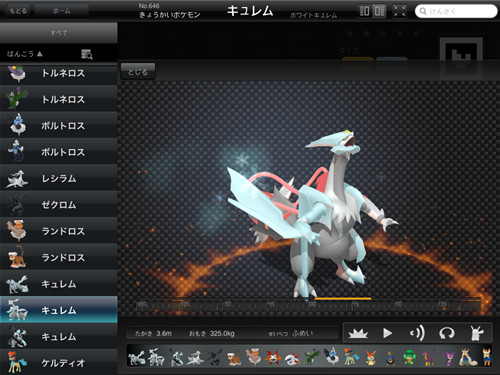The image size is (500, 375).
Task: Click the orange animation timeline bar
Action: point(343,299)
